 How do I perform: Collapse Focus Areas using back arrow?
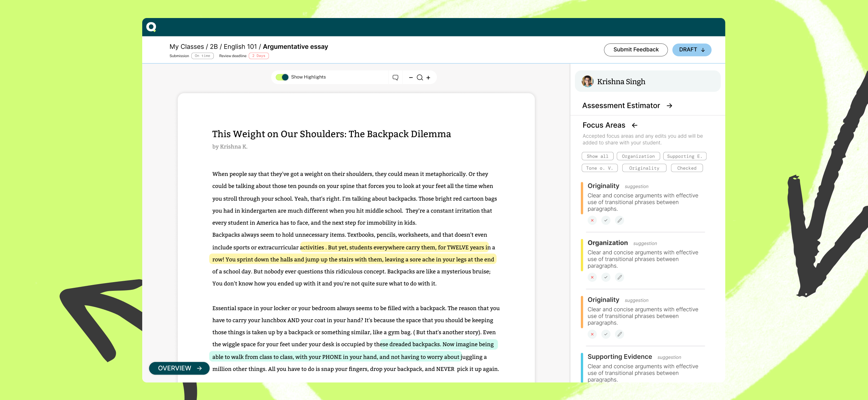[x=635, y=125]
